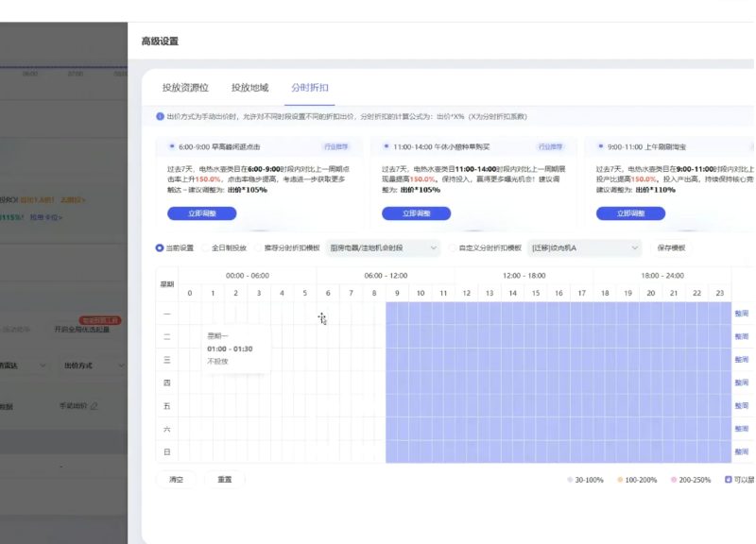756x544 pixels.
Task: Click the 高级设置 panel title
Action: [160, 42]
